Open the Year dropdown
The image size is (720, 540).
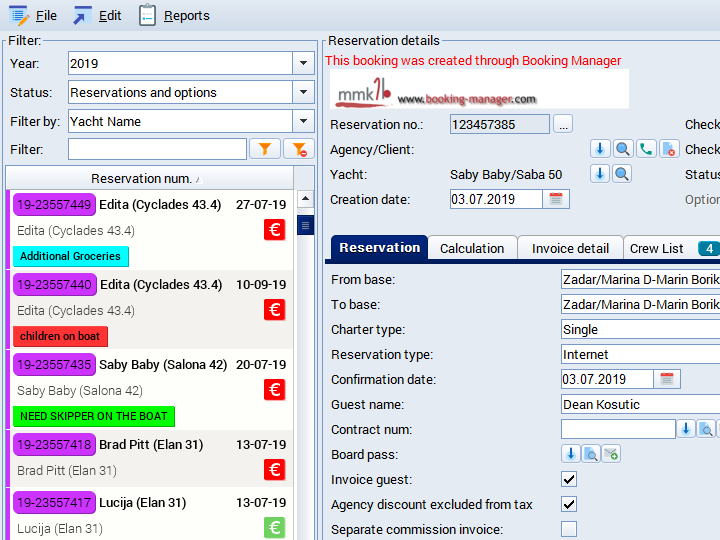click(304, 63)
